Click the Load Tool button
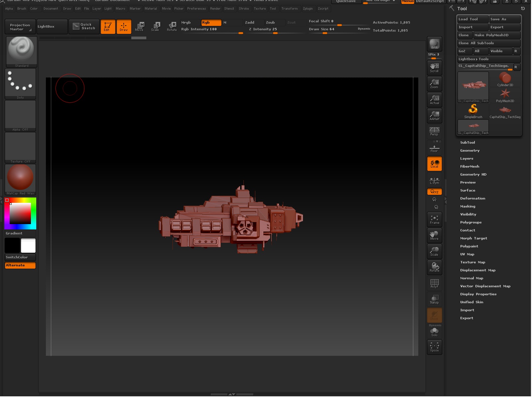532x399 pixels. (473, 19)
